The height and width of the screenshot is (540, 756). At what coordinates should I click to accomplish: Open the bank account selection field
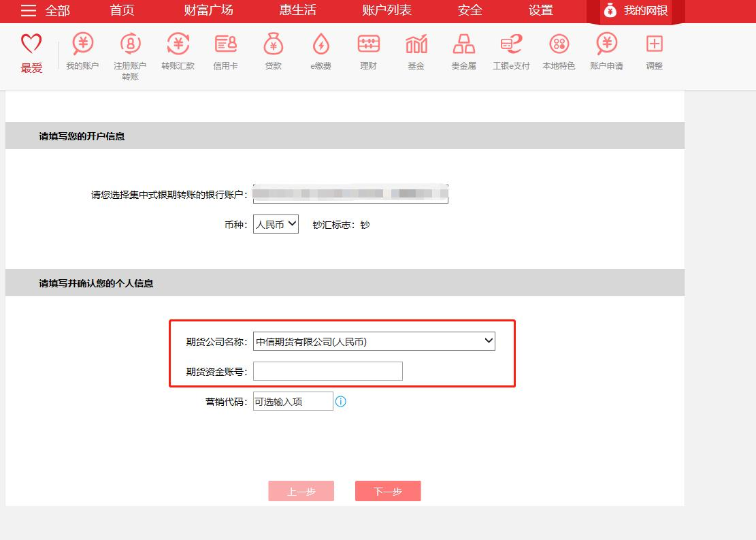[350, 194]
